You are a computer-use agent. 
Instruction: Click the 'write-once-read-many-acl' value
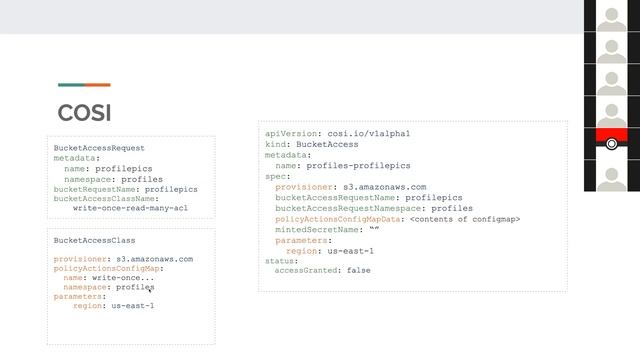point(131,208)
